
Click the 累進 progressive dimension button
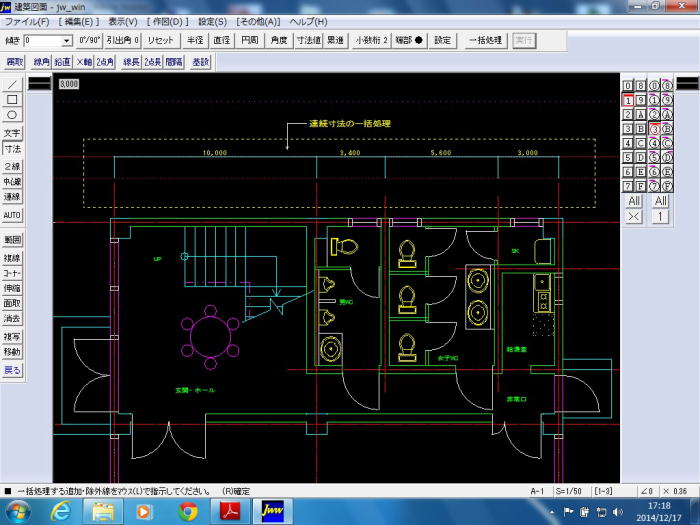[336, 41]
